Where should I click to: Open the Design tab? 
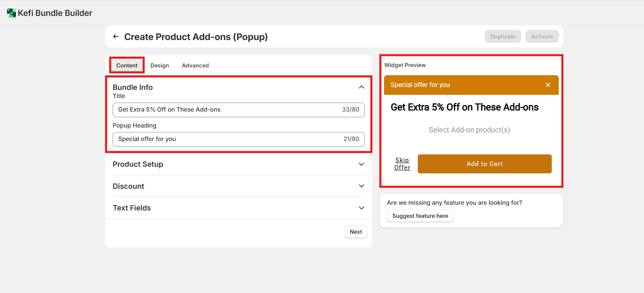160,65
